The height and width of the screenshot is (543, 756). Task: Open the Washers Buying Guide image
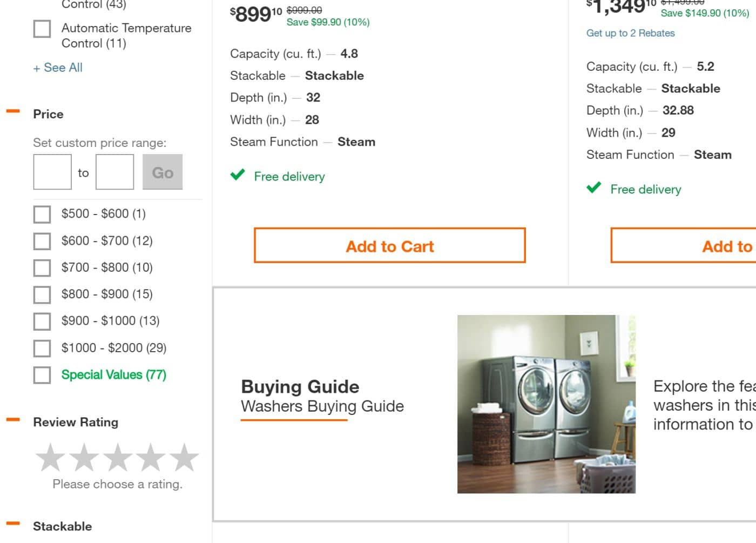pos(546,404)
